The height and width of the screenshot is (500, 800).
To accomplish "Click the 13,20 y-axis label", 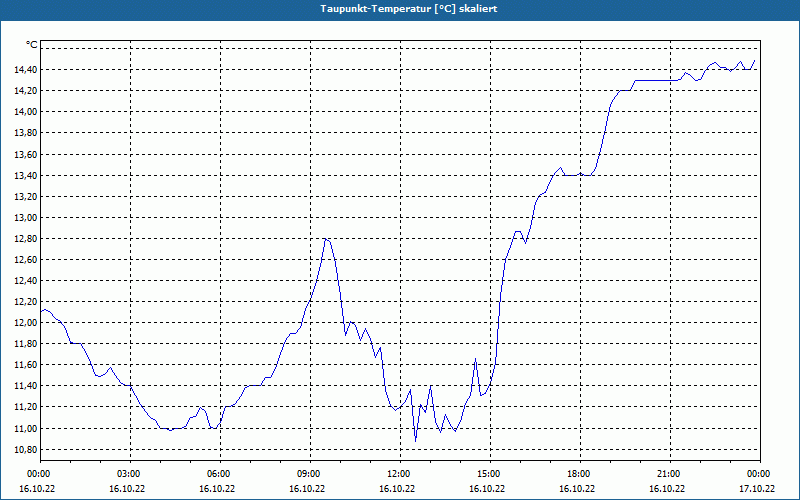I will pos(26,197).
